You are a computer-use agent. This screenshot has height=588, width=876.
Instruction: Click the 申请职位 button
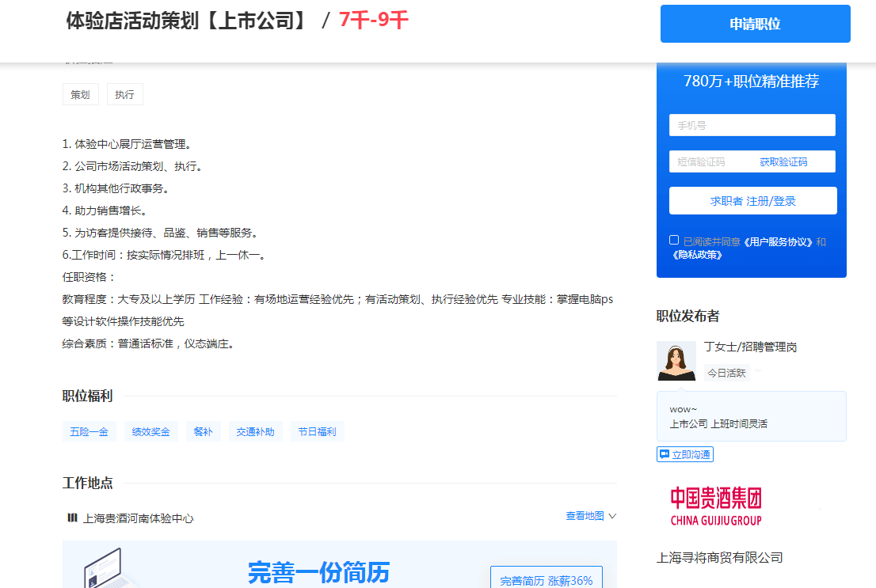(x=754, y=24)
